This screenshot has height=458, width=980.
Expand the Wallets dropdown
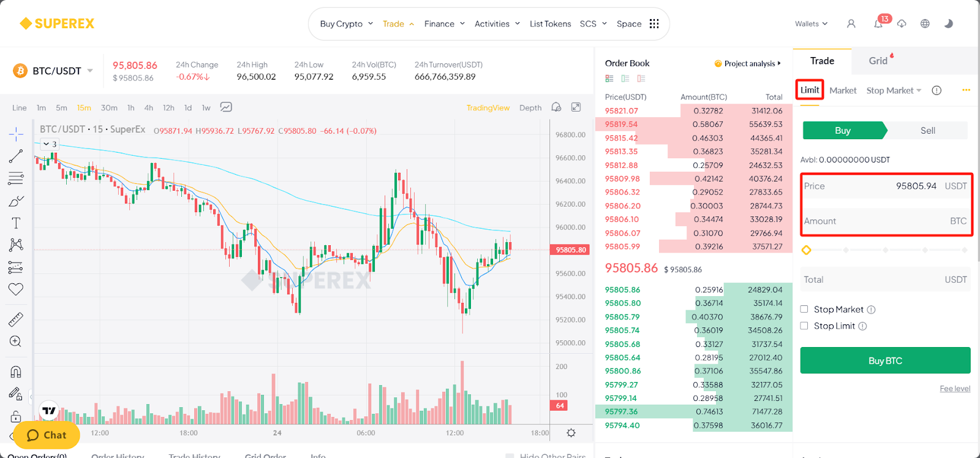point(811,23)
